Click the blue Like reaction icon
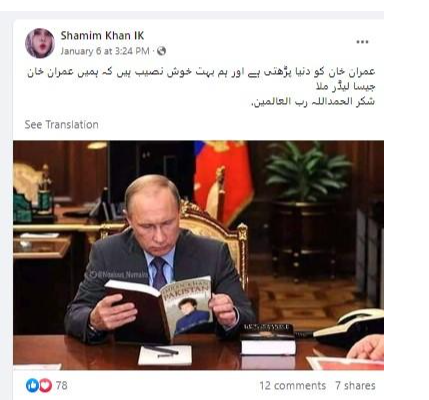This screenshot has width=429, height=400. click(32, 386)
